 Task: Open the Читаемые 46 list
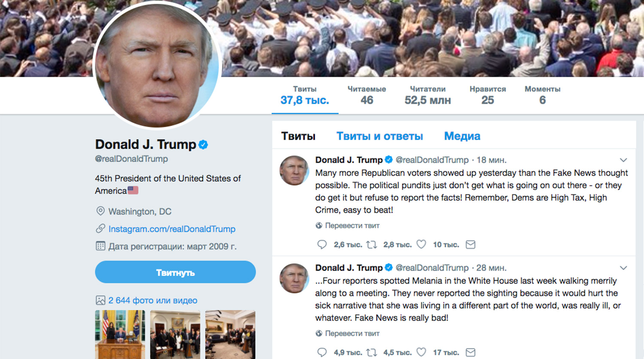pos(367,95)
